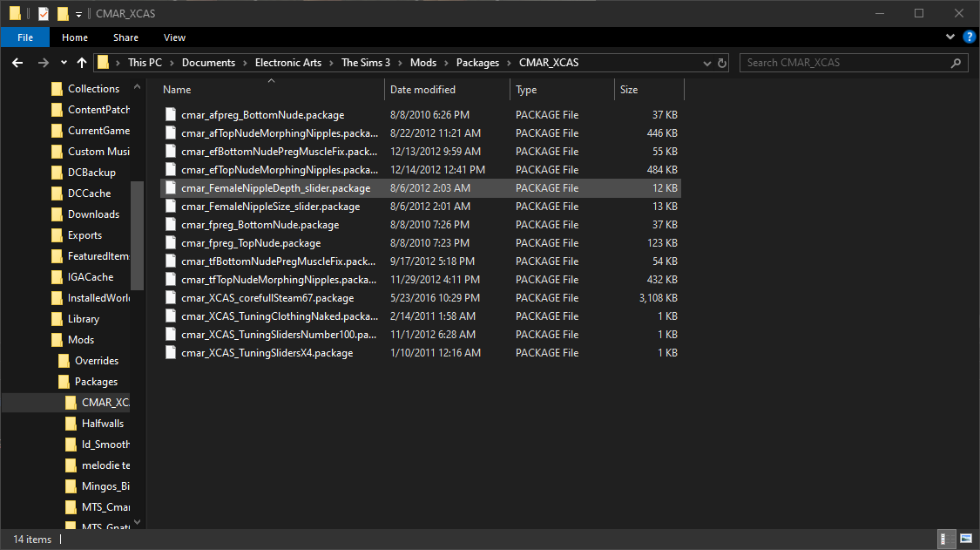Switch to the View tab
980x550 pixels.
[174, 37]
